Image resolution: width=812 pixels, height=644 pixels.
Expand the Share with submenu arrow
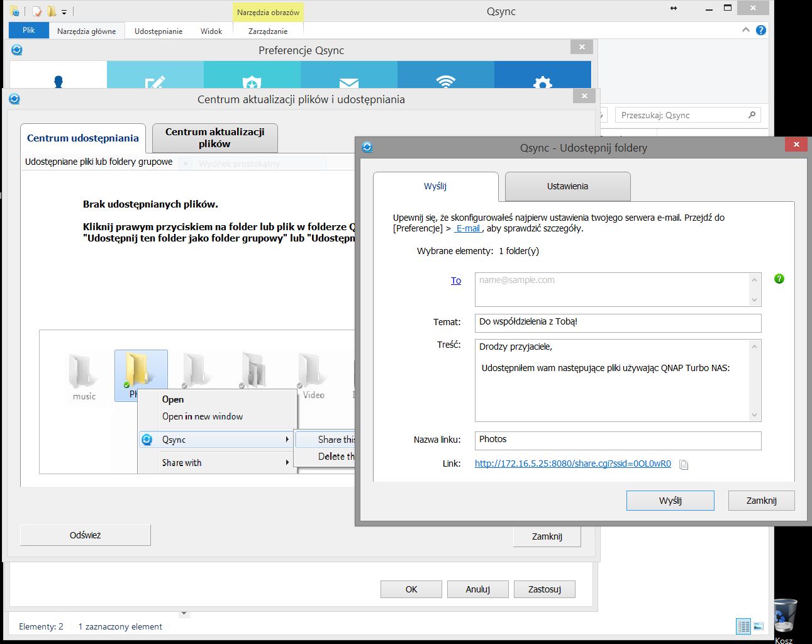tap(287, 463)
